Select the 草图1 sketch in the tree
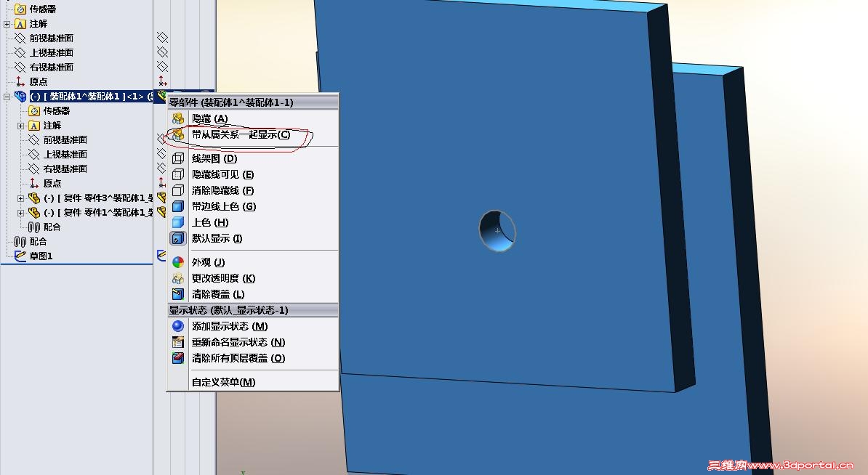 [33, 256]
